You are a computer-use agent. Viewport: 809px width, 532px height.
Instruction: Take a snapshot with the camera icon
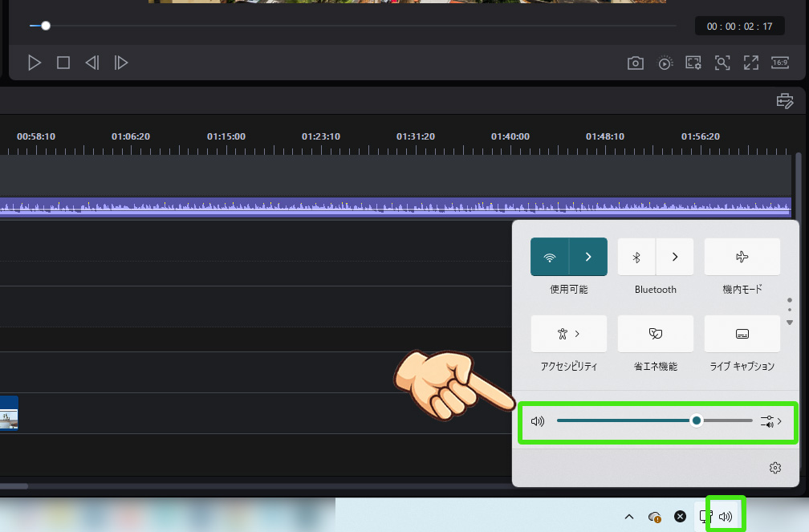tap(636, 63)
